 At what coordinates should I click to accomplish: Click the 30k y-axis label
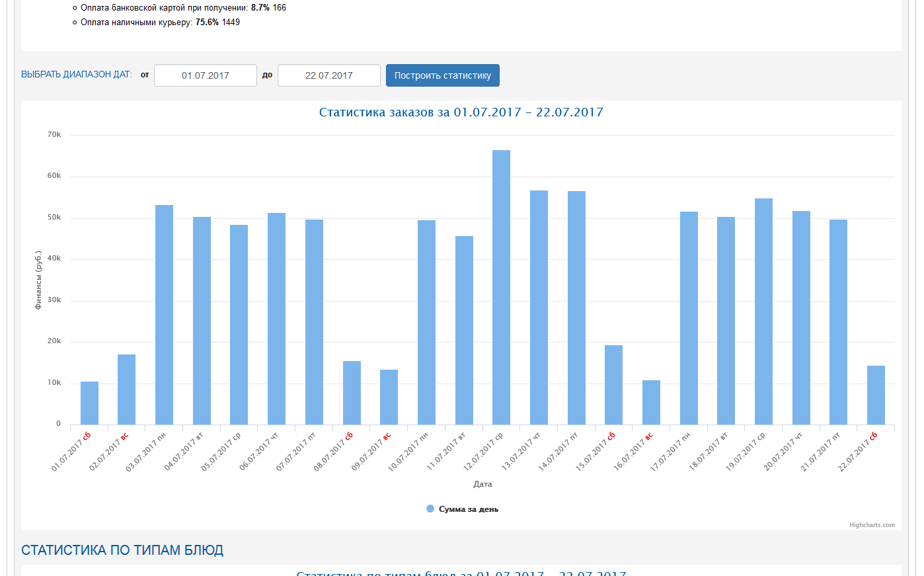pos(54,300)
